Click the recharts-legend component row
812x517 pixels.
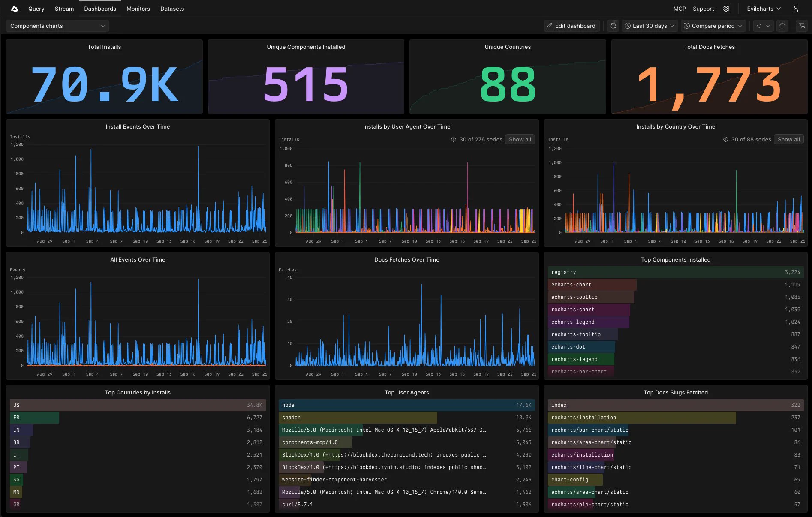[676, 359]
